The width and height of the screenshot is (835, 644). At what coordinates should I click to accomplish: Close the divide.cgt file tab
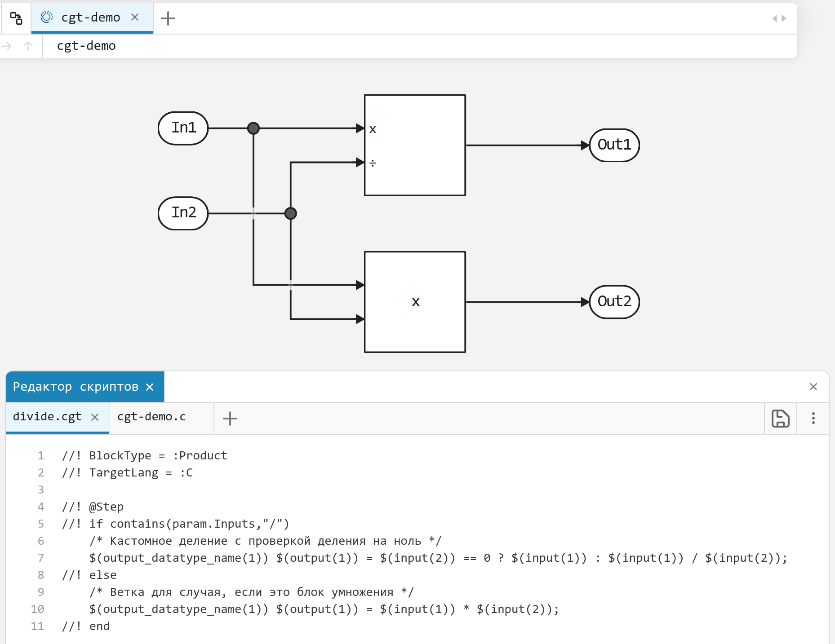point(95,417)
